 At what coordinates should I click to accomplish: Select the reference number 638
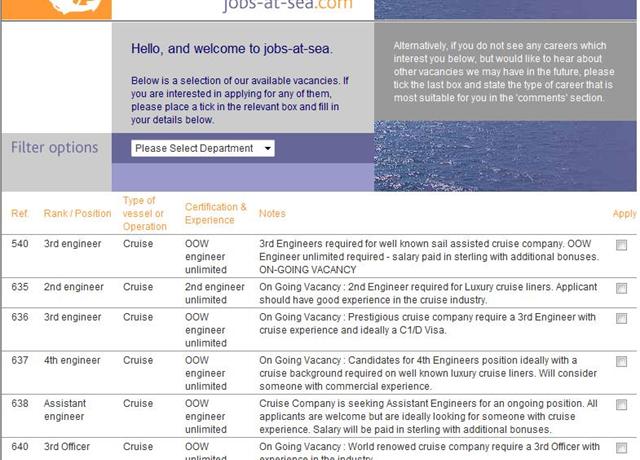point(20,404)
